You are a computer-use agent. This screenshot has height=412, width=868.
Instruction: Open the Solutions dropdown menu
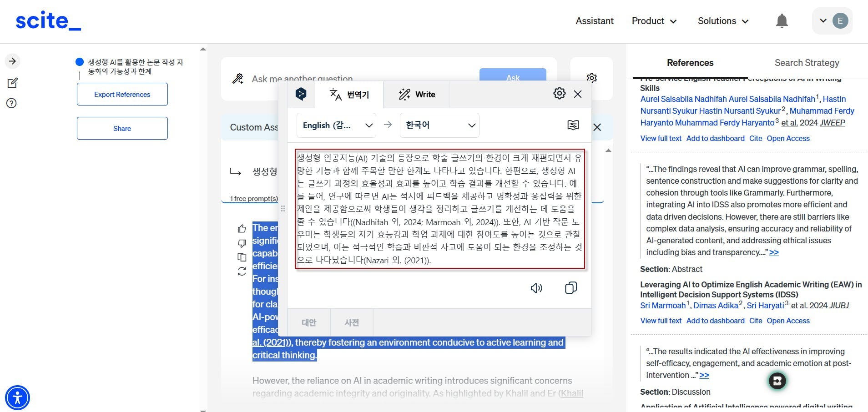point(723,21)
